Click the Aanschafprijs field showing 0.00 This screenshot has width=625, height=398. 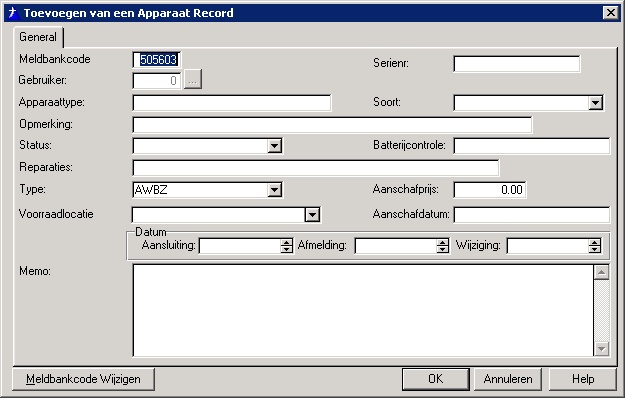[x=489, y=190]
